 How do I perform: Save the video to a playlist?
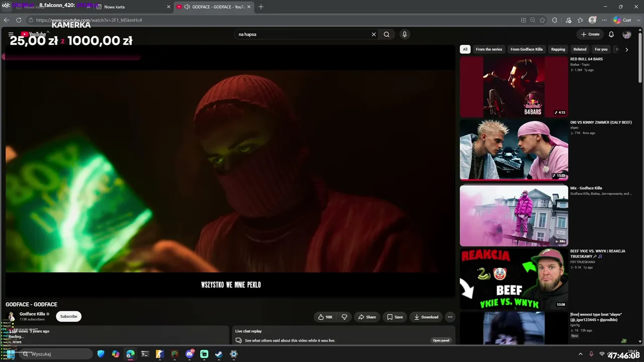click(x=394, y=317)
